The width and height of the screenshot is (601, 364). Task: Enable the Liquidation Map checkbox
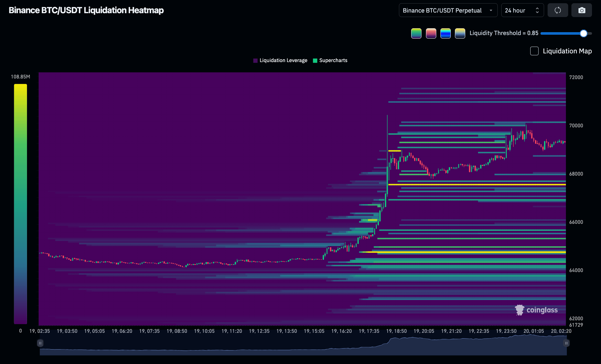tap(534, 51)
